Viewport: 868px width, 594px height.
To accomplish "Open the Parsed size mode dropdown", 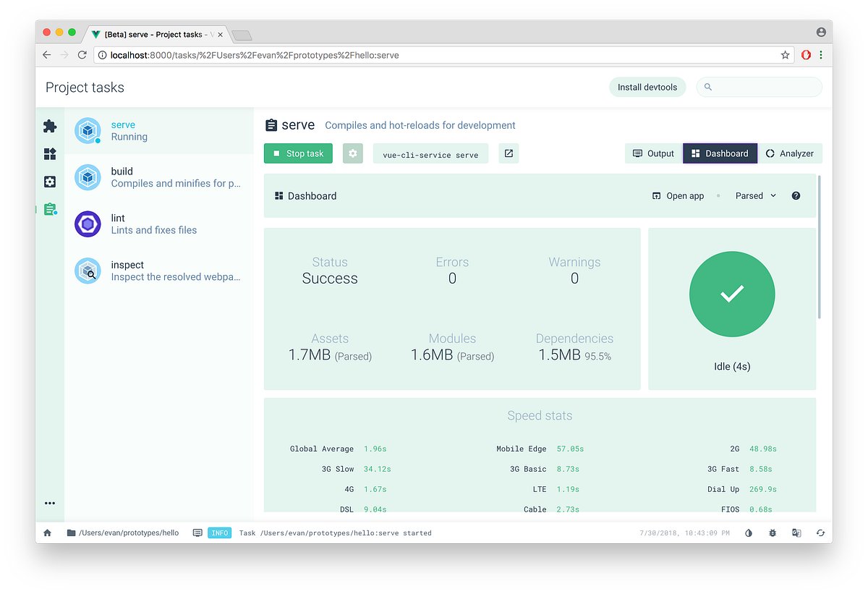I will (x=756, y=196).
